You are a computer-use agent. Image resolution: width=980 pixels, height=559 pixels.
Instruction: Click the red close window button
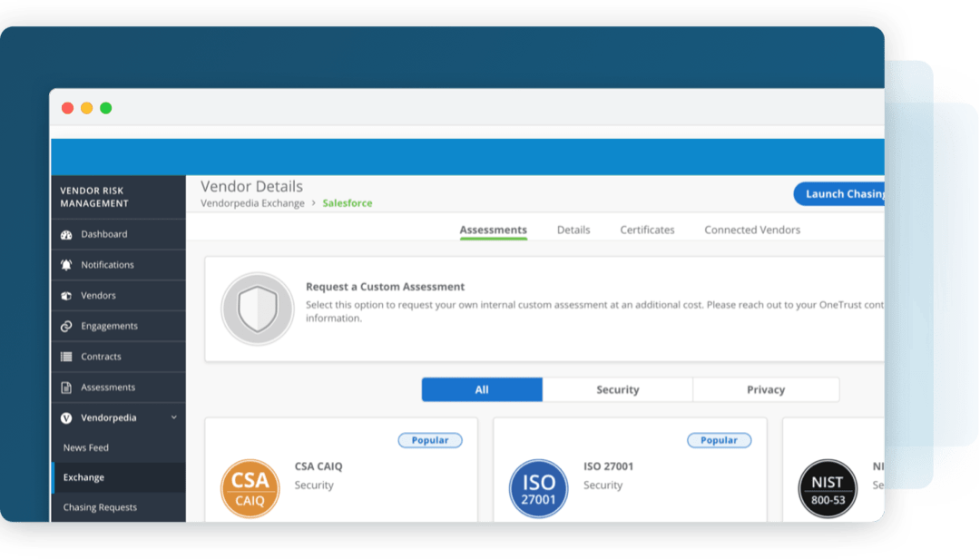[67, 108]
